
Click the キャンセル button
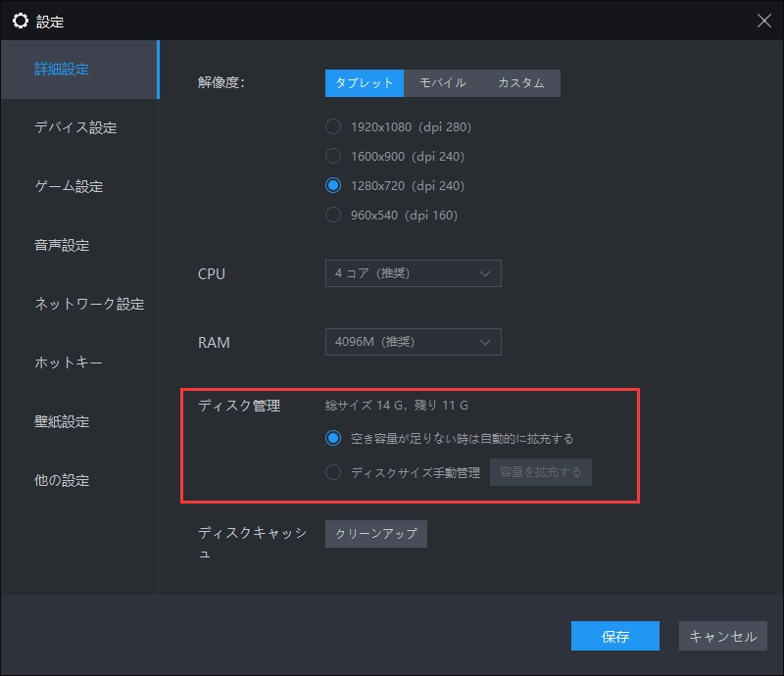coord(723,636)
